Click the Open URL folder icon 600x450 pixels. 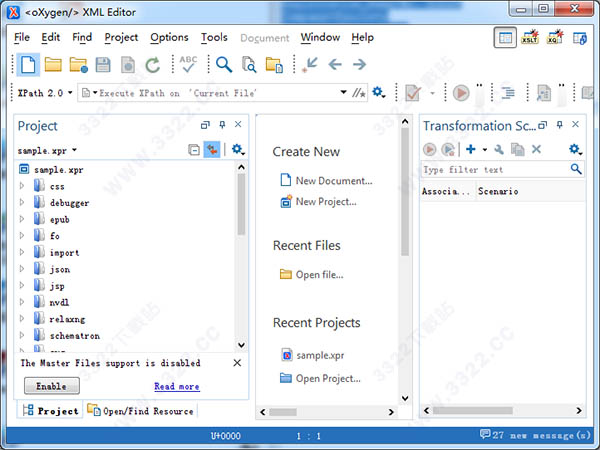78,65
